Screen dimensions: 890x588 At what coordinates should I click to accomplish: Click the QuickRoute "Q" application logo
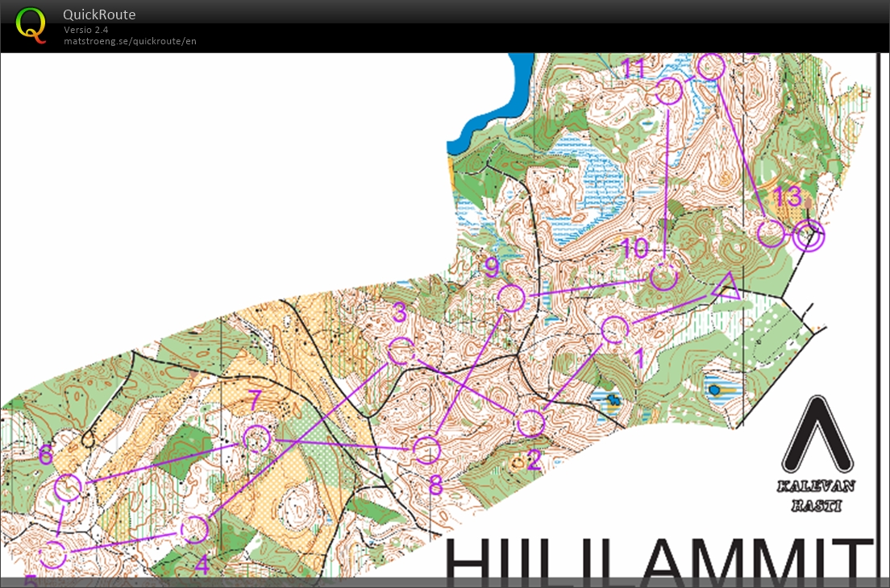[32, 25]
